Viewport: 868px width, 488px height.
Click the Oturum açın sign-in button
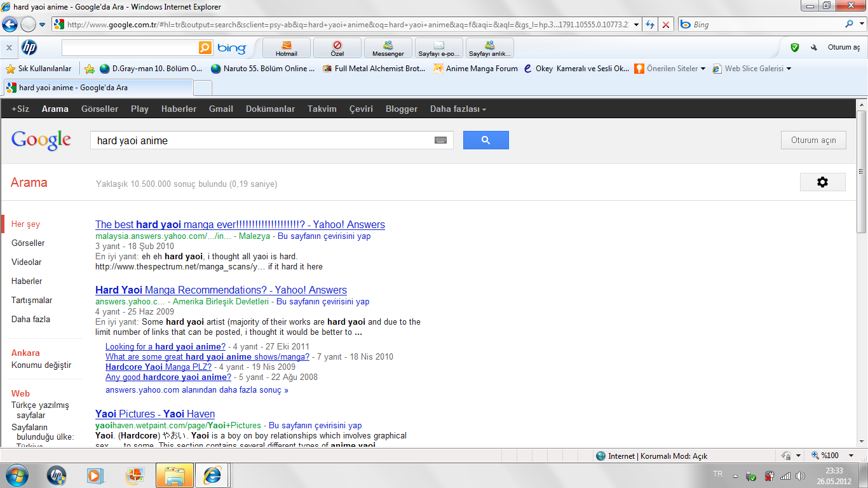click(813, 140)
